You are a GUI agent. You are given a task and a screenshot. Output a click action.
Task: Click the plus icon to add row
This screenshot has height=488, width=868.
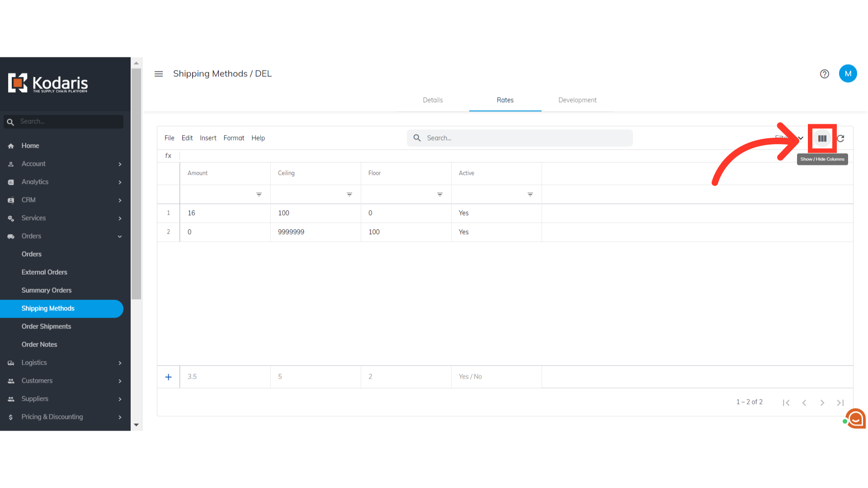168,377
